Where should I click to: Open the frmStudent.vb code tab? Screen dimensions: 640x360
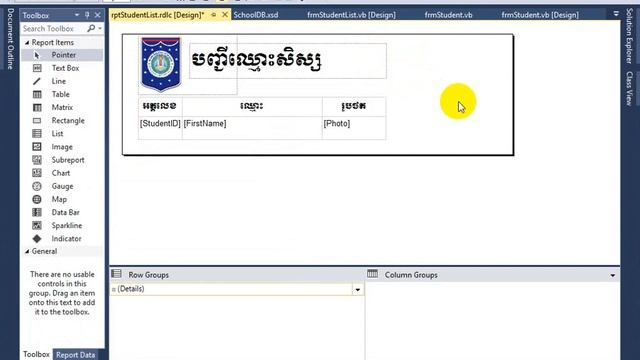(x=448, y=15)
